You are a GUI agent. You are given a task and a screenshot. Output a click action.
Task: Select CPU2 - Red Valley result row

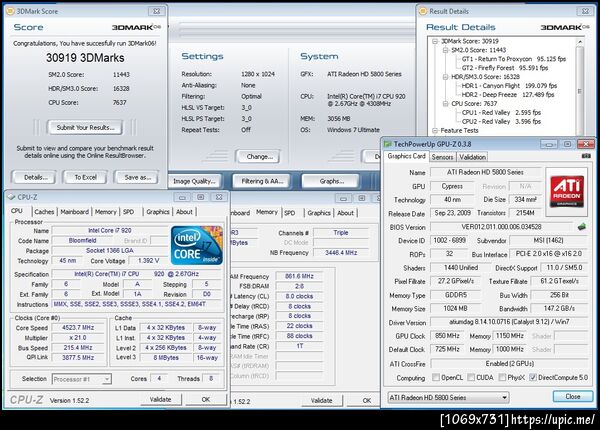point(501,121)
